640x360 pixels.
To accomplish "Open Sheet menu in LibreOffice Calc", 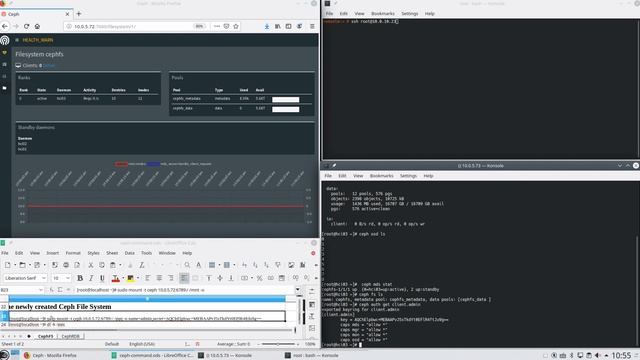I will click(112, 253).
